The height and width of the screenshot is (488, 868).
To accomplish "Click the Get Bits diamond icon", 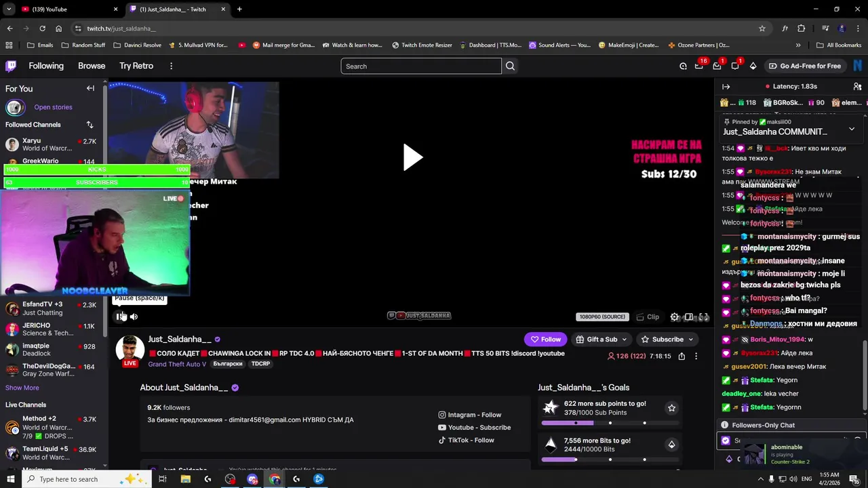I will click(x=753, y=66).
